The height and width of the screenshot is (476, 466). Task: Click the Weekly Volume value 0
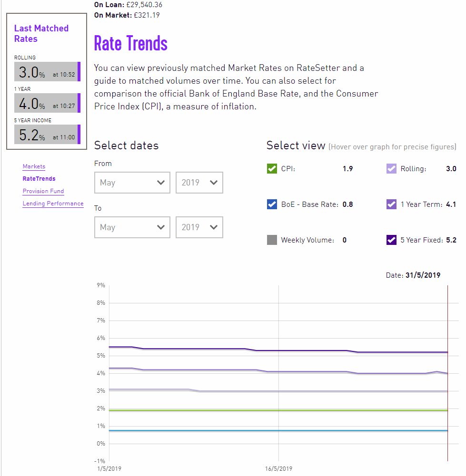[345, 240]
